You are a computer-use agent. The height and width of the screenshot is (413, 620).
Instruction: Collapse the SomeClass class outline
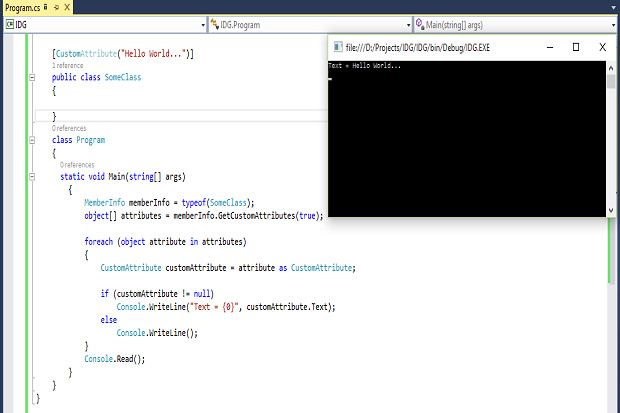pyautogui.click(x=32, y=77)
